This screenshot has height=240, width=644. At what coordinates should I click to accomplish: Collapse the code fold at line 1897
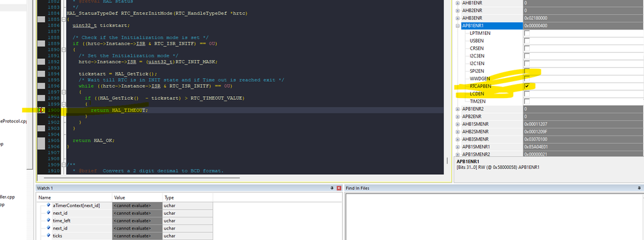click(64, 92)
